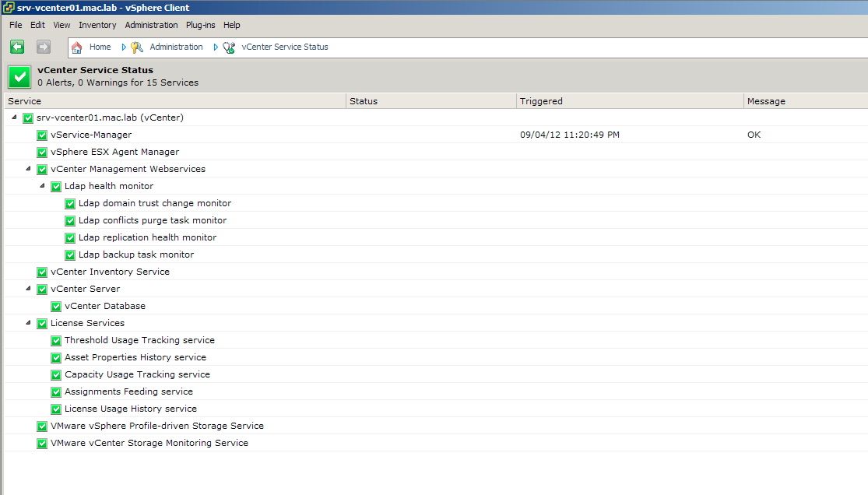
Task: Click the Home house icon
Action: point(77,47)
